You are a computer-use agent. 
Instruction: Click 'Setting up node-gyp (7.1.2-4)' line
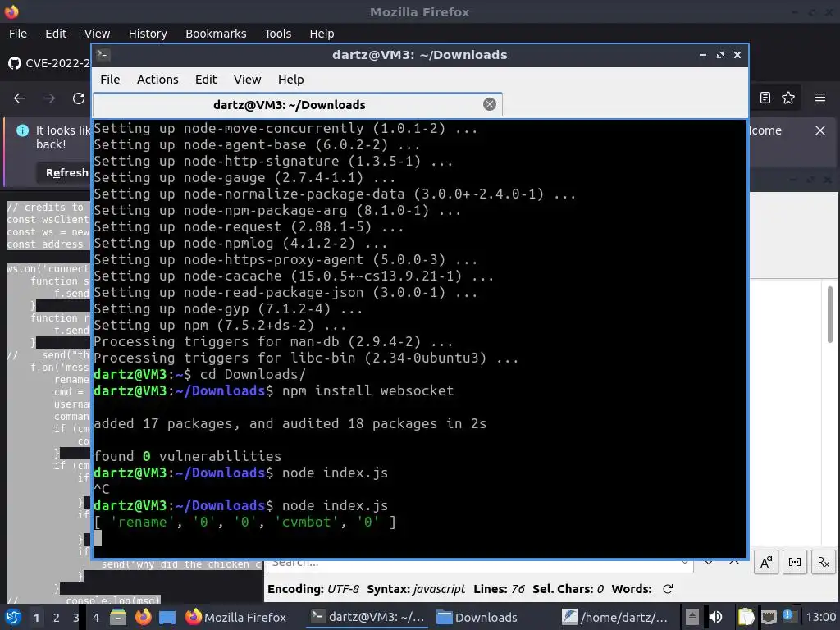(x=228, y=308)
